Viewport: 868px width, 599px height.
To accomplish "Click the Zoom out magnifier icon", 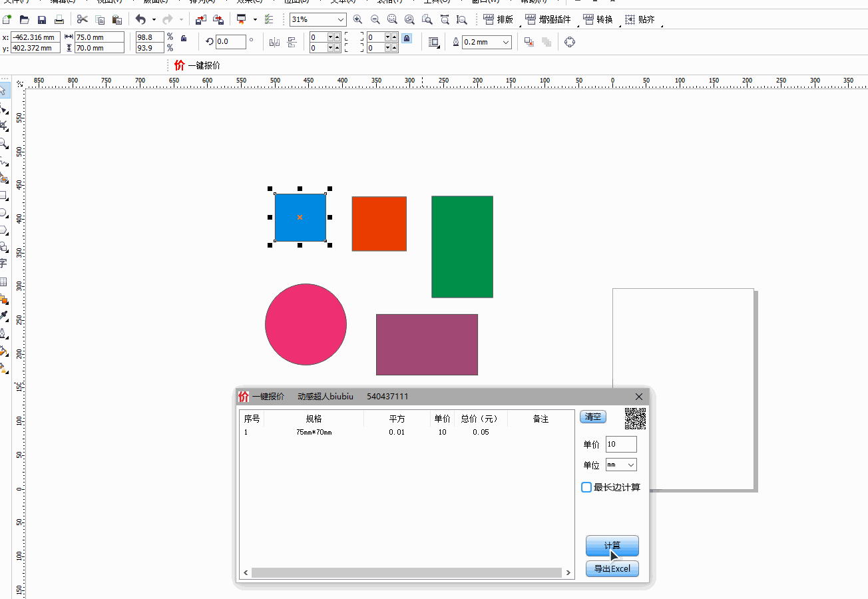I will 375,20.
